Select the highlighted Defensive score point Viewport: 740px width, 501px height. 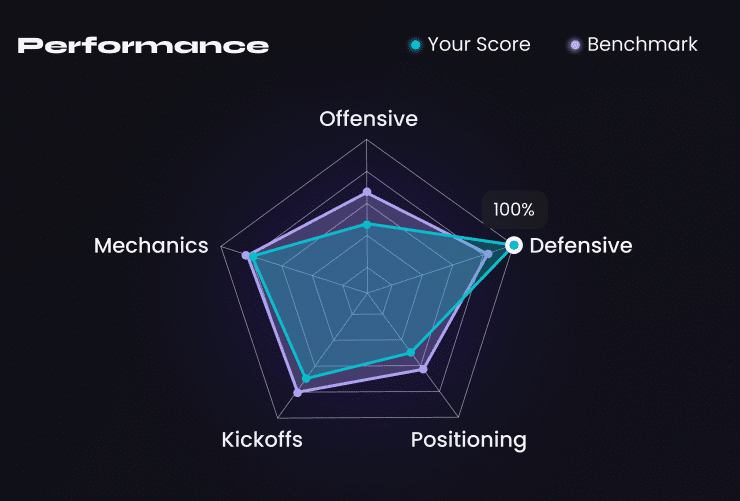tap(514, 245)
